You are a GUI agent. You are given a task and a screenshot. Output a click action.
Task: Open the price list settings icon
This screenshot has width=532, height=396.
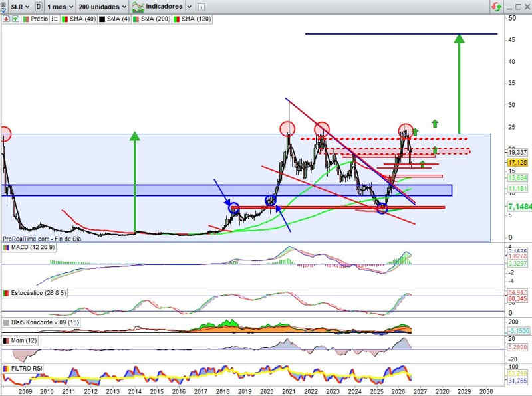click(x=55, y=19)
